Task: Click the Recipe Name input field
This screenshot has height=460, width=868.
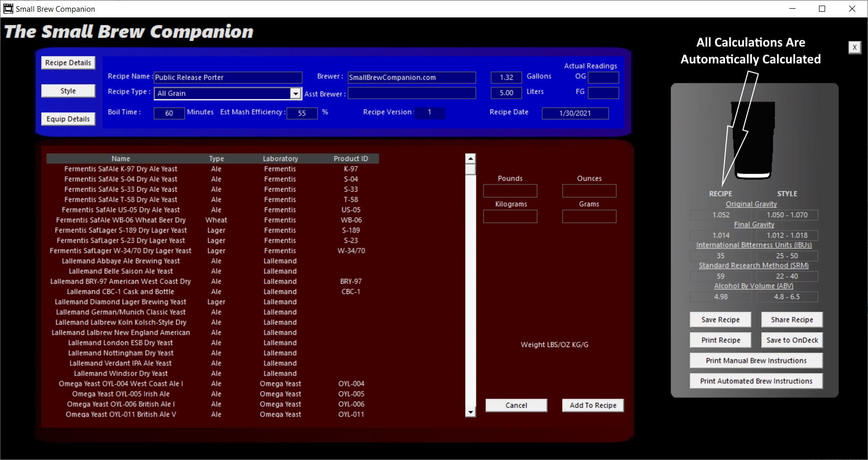Action: 228,78
